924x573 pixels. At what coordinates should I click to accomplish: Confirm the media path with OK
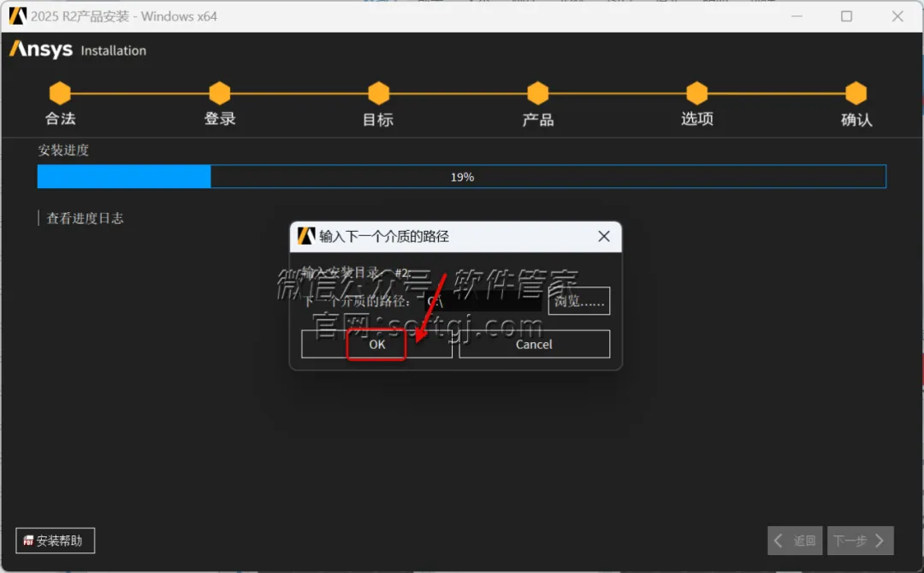pyautogui.click(x=376, y=344)
